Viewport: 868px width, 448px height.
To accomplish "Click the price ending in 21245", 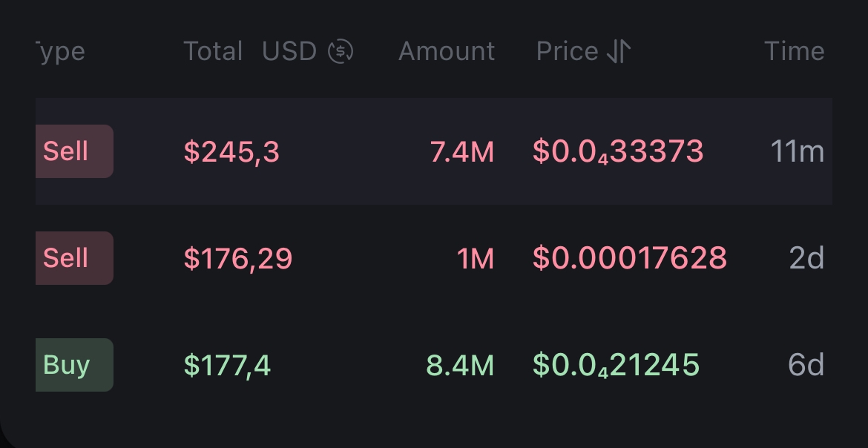I will tap(616, 366).
